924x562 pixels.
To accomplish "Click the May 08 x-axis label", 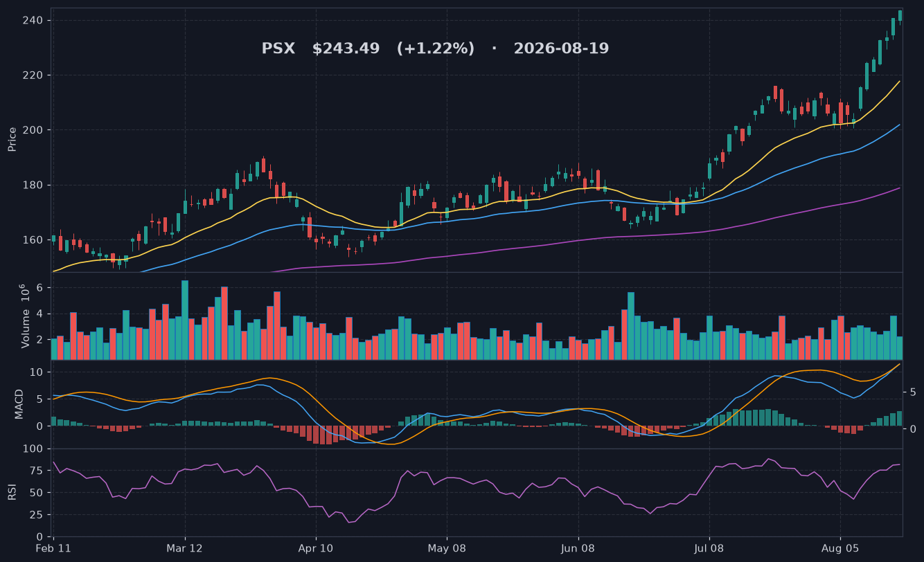I will [x=447, y=548].
